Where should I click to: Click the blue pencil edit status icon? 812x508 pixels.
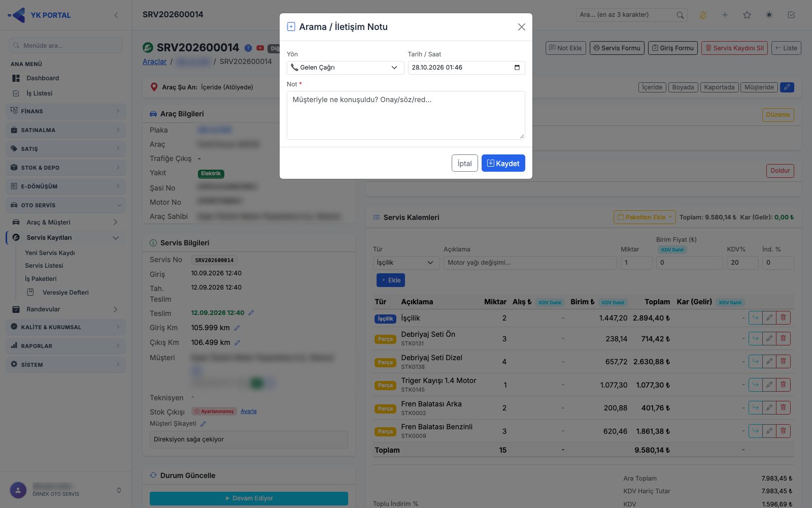click(787, 87)
